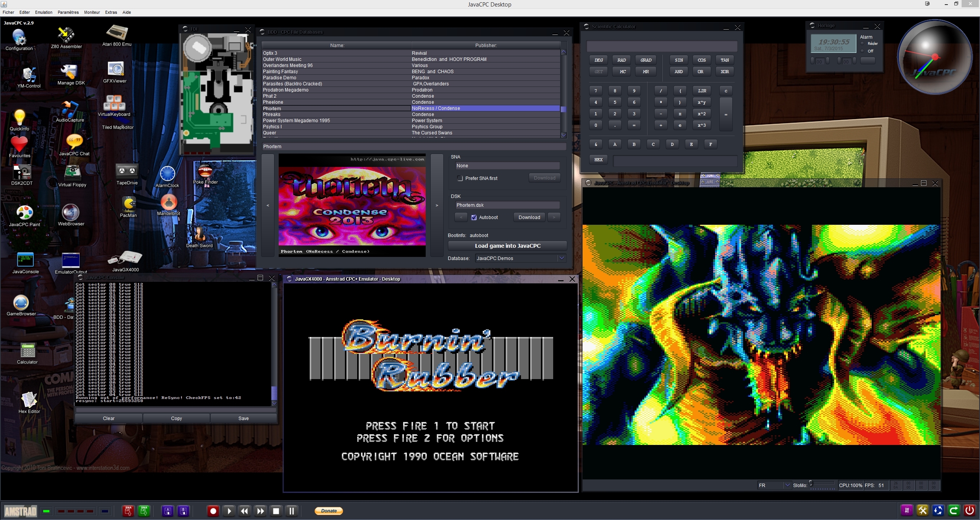Click the green SNA load snapshot button
Image resolution: width=980 pixels, height=520 pixels.
click(144, 511)
